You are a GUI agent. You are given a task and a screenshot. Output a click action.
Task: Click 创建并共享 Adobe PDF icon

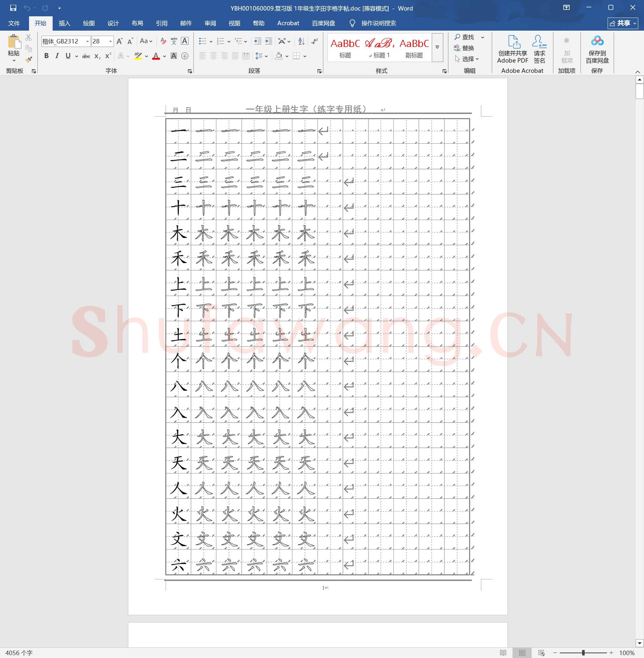pyautogui.click(x=512, y=49)
